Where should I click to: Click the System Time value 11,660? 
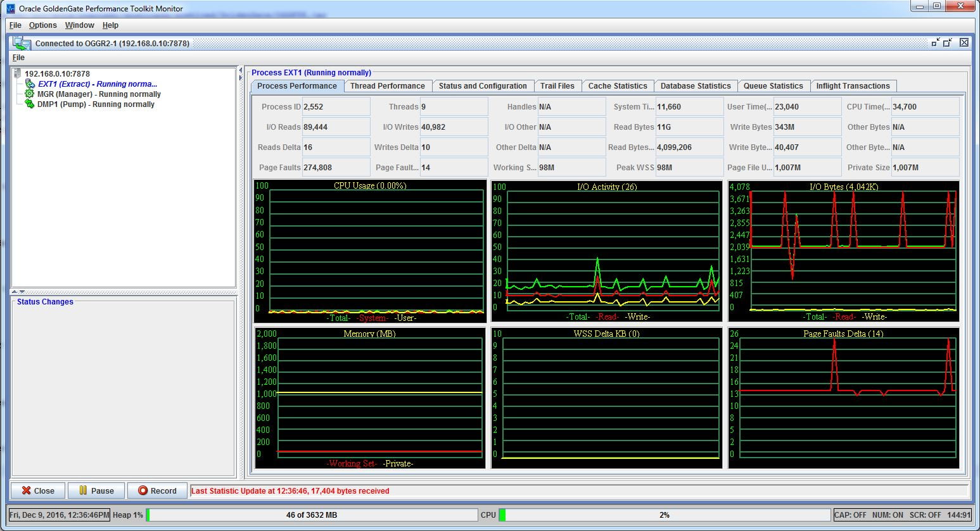click(689, 107)
